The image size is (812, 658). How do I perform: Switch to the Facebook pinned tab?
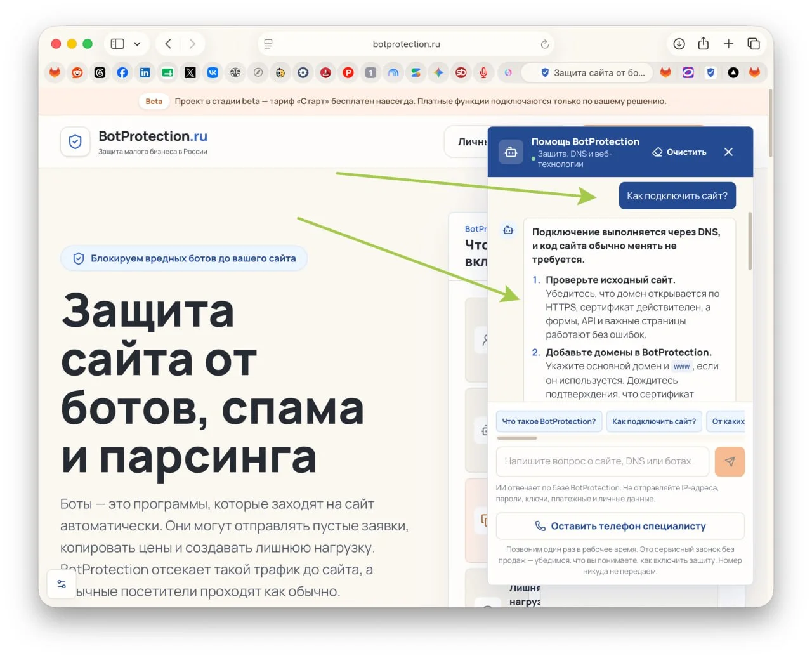tap(122, 72)
